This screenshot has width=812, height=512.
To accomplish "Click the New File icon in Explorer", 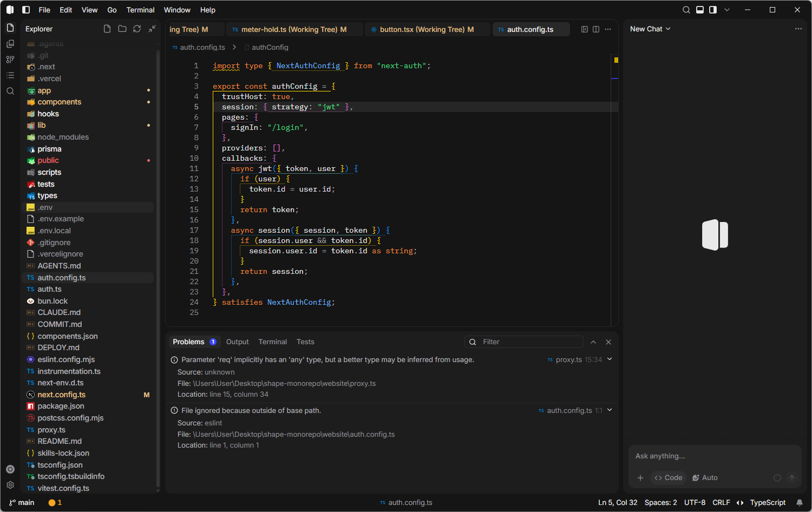I will (x=107, y=29).
